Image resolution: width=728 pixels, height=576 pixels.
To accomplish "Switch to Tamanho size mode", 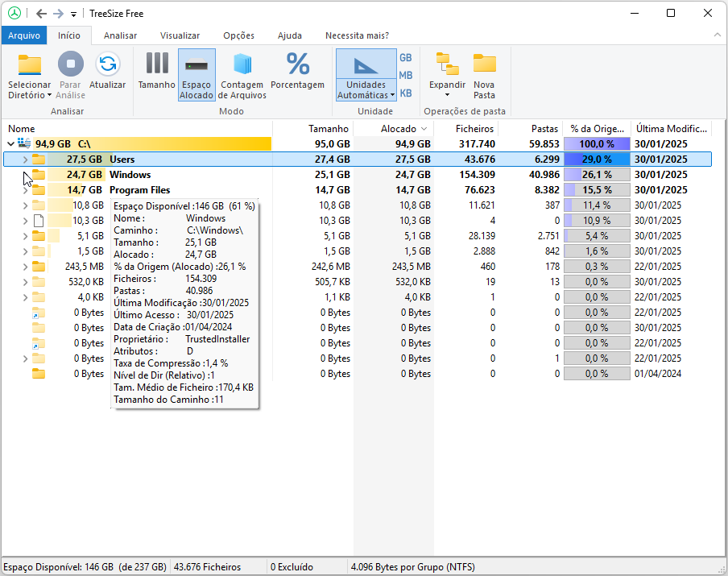I will coord(157,69).
